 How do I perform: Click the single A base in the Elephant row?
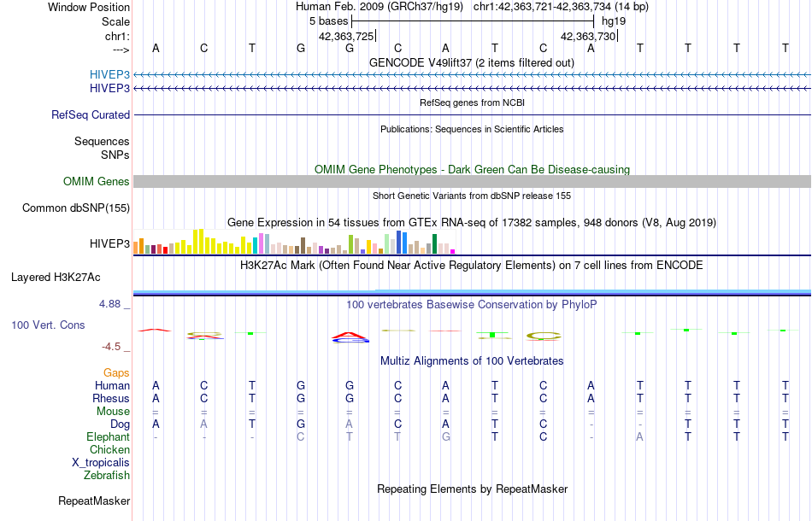pos(639,436)
